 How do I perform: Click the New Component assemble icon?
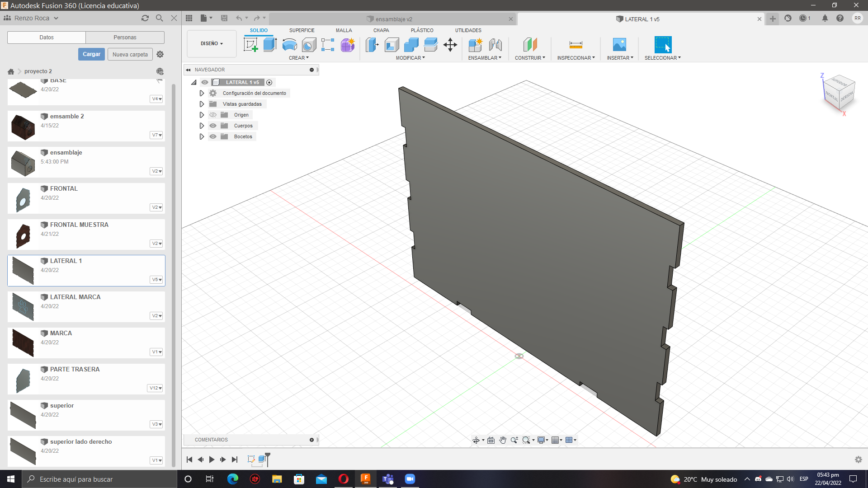tap(475, 45)
